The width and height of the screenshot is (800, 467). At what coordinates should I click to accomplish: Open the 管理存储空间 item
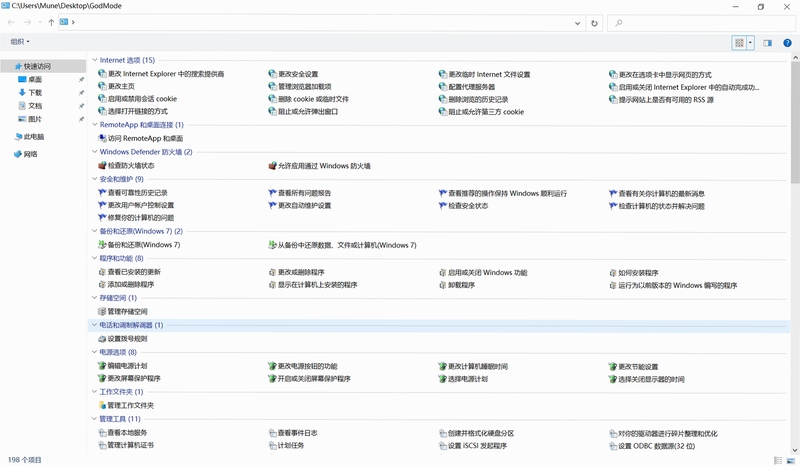123,311
